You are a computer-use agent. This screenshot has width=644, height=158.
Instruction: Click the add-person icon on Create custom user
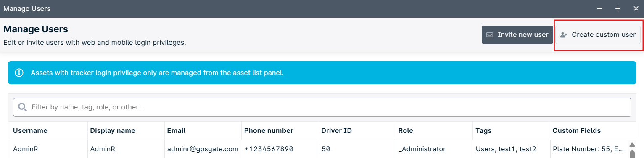click(564, 35)
